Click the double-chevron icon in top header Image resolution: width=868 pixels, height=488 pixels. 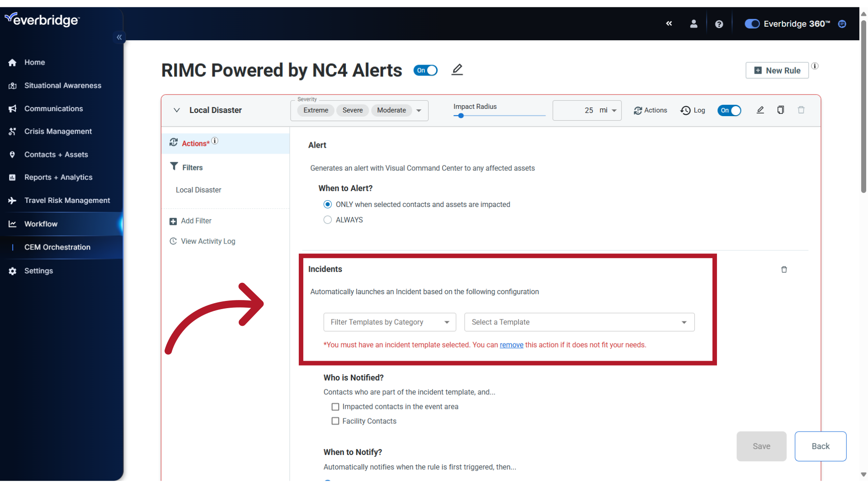coord(669,23)
